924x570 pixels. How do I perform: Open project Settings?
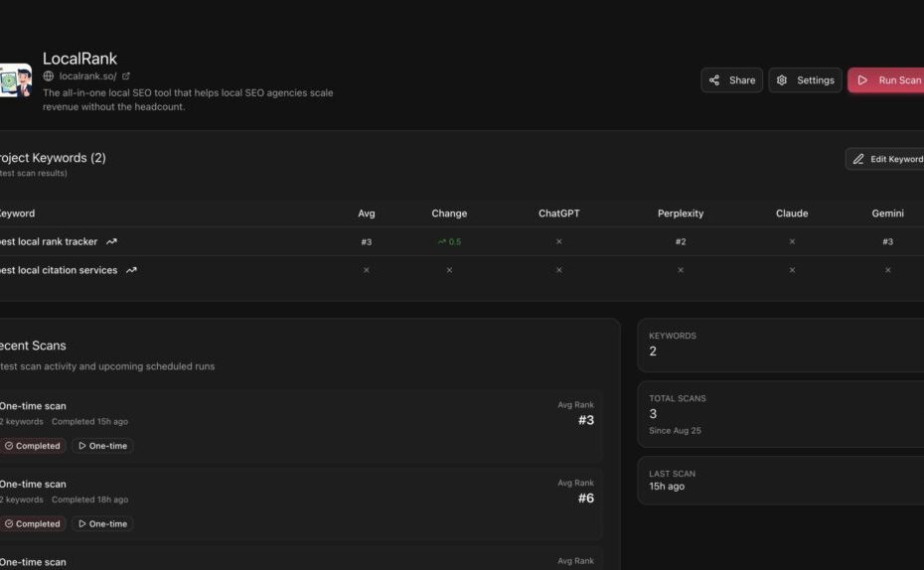coord(805,80)
